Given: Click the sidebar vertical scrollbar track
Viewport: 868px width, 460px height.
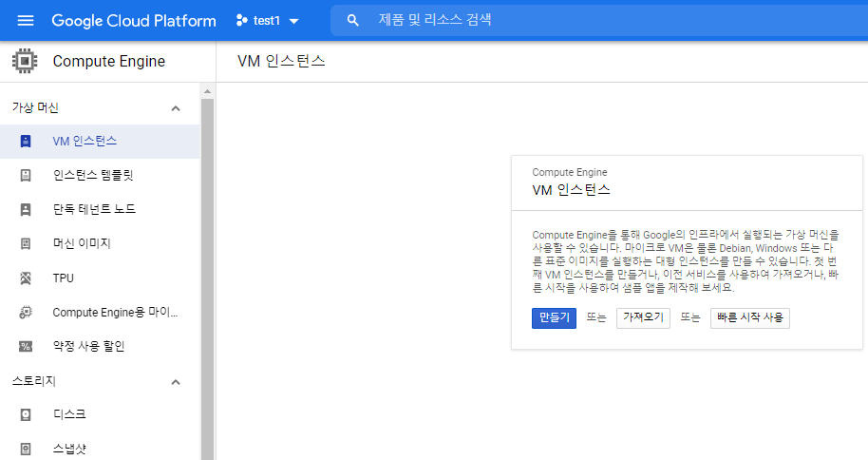Looking at the screenshot, I should tap(208, 279).
